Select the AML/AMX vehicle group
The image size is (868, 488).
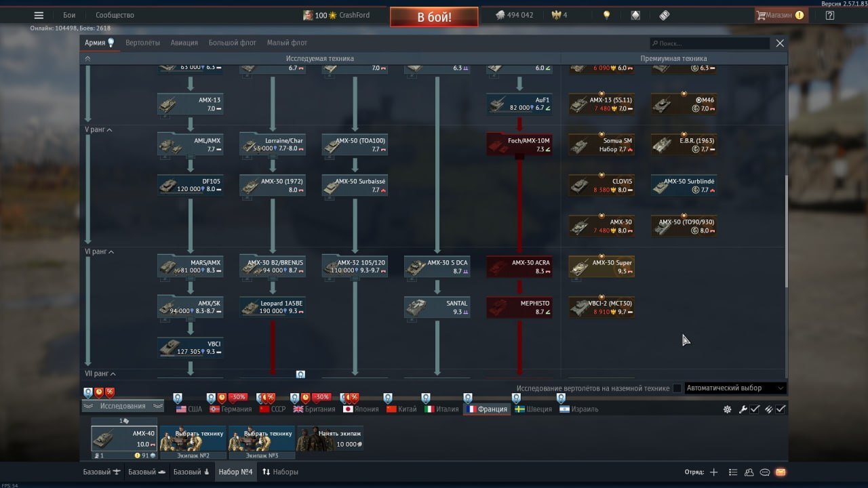tap(190, 145)
